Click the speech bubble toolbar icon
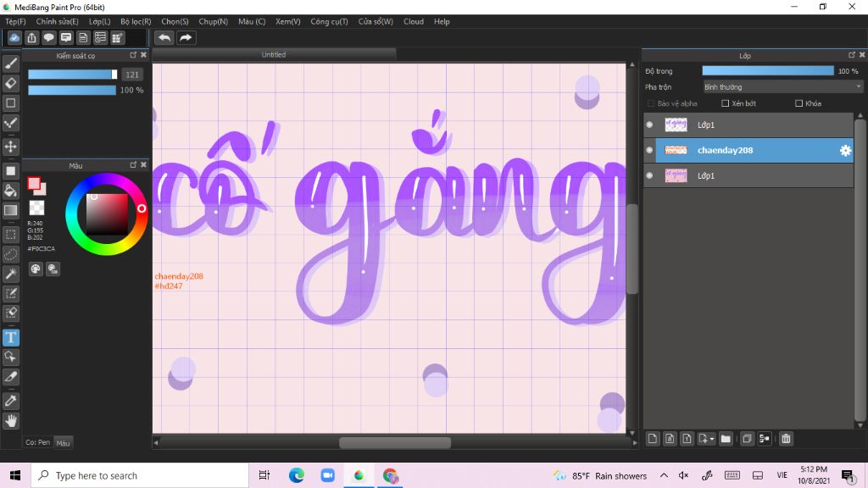The height and width of the screenshot is (488, 868). tap(48, 37)
